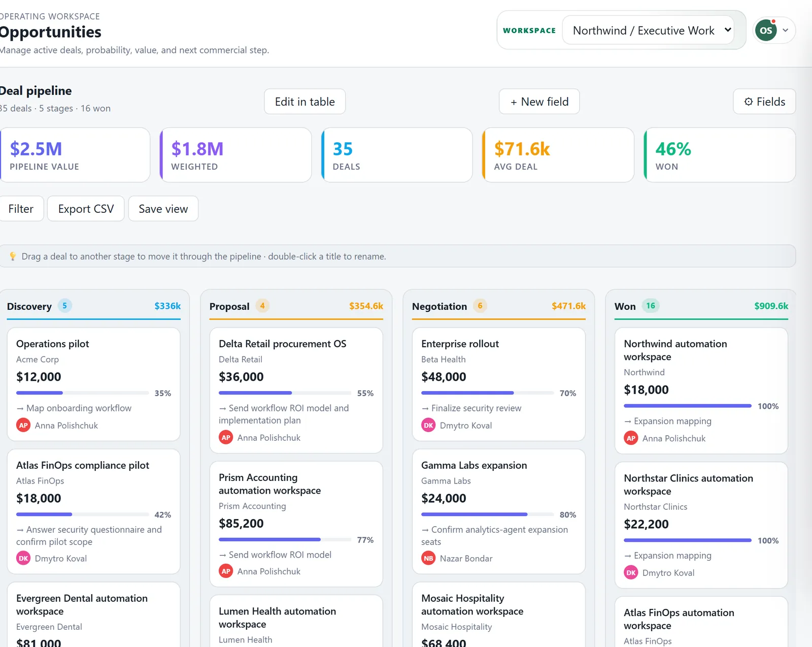Click the Discovery count badge 5
Image resolution: width=812 pixels, height=647 pixels.
(x=64, y=306)
